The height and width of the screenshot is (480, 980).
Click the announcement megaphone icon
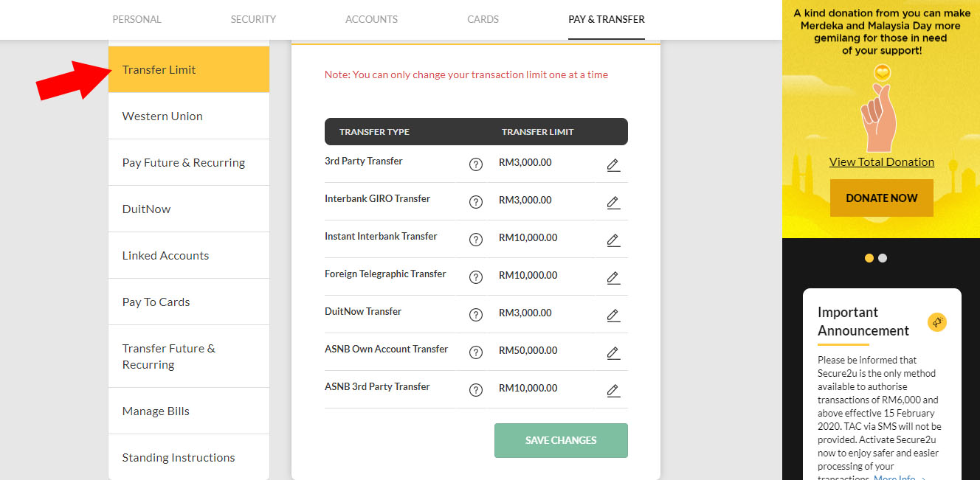937,321
